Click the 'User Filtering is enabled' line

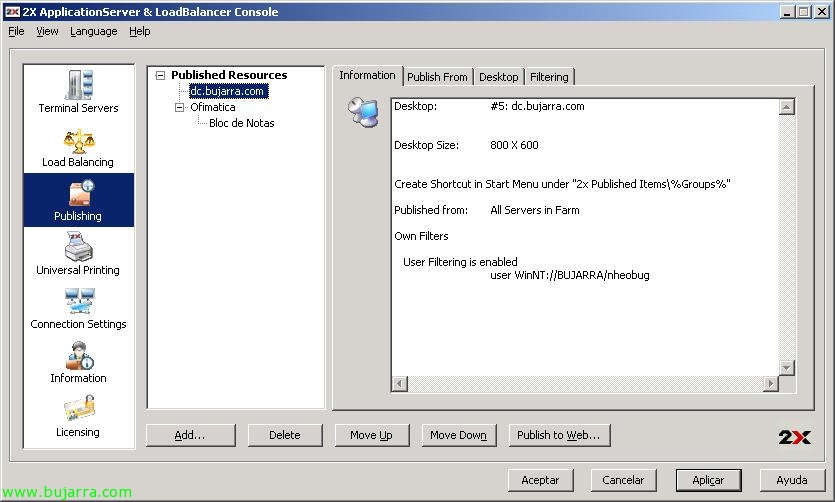tap(460, 262)
